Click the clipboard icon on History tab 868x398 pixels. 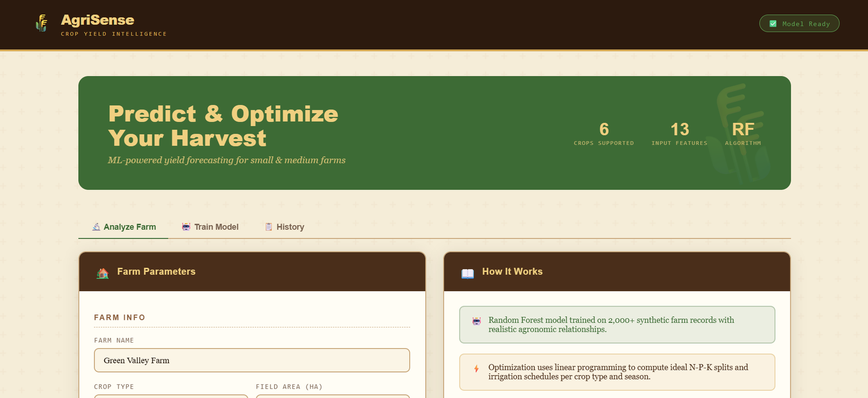point(269,227)
